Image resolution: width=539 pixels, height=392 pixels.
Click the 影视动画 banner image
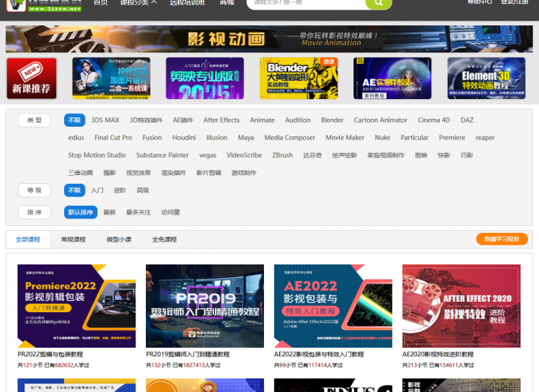(269, 39)
